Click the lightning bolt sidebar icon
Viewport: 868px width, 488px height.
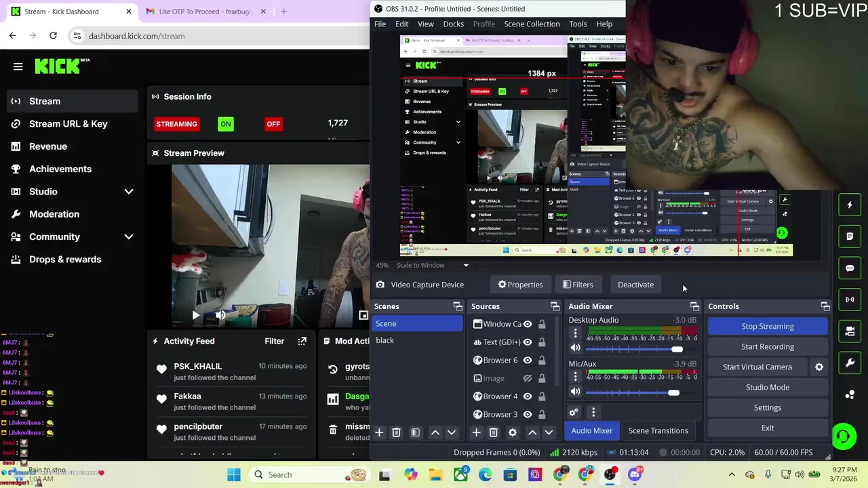pyautogui.click(x=850, y=205)
